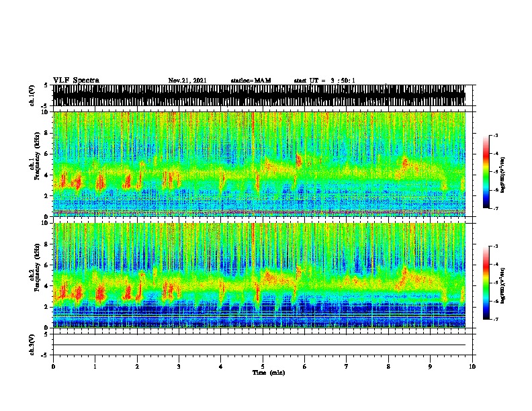The image size is (532, 411).
Task: Click time axis tick label '0'
Action: pos(53,367)
